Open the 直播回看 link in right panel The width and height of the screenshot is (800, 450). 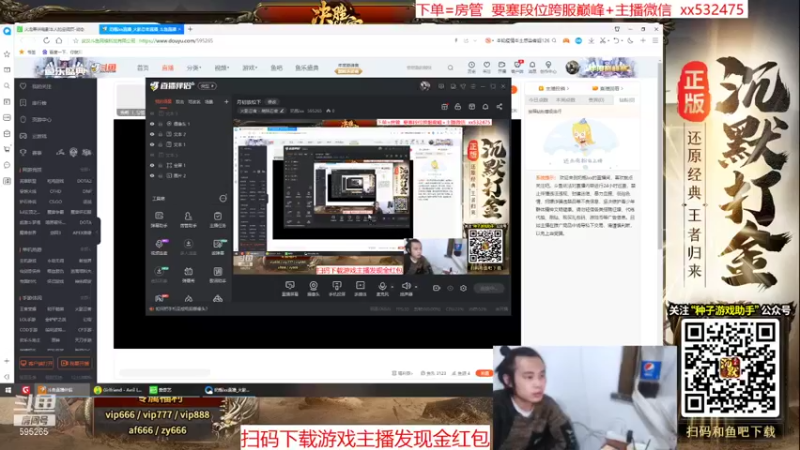click(x=608, y=88)
